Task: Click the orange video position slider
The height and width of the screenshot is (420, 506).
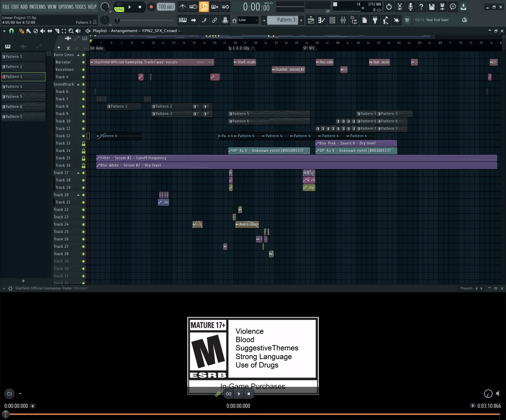Action: (253, 414)
